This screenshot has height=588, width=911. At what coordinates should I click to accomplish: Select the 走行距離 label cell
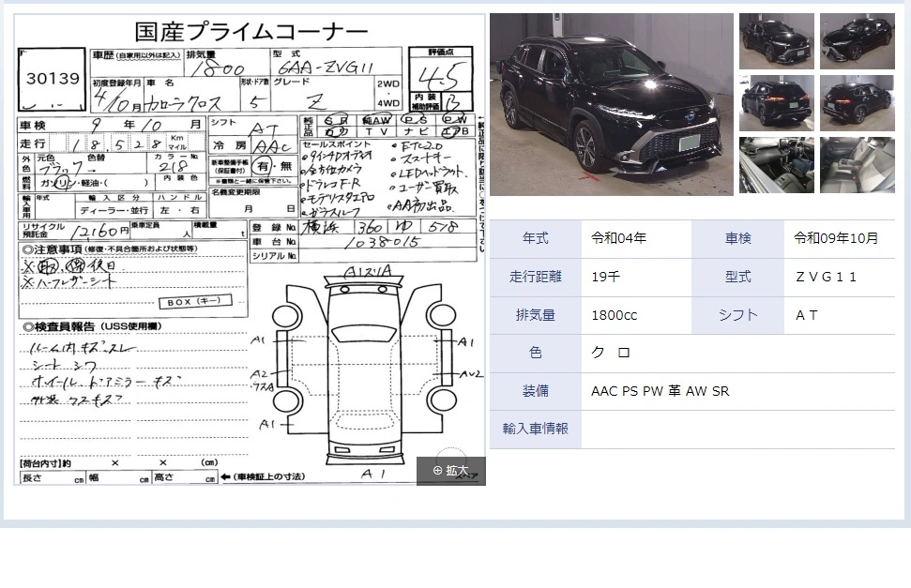coord(535,278)
